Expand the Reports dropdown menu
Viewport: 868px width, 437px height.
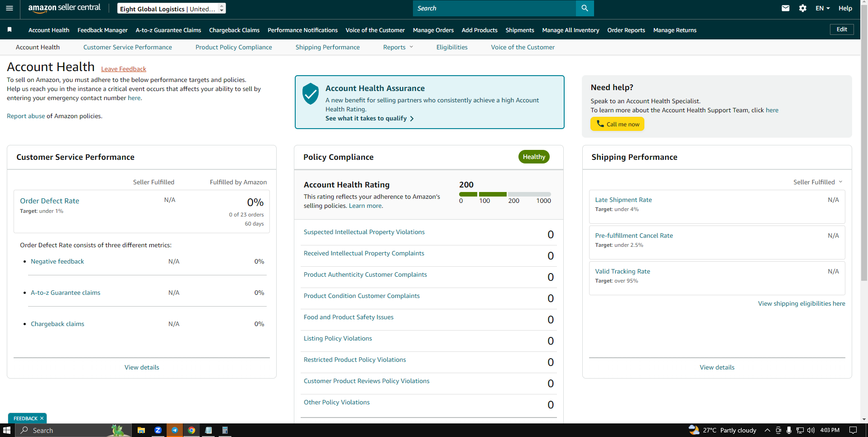(x=398, y=47)
